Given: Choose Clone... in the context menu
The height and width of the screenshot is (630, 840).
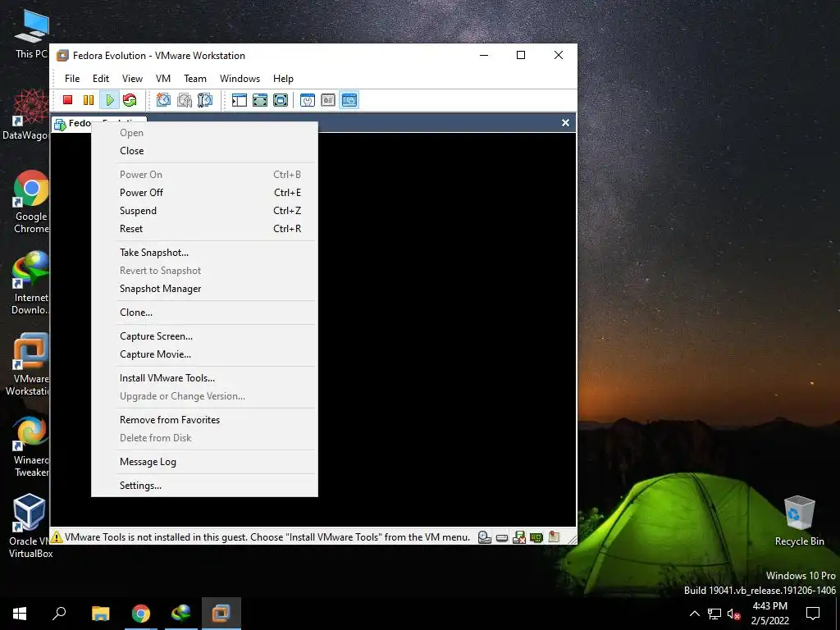Looking at the screenshot, I should point(204,313).
